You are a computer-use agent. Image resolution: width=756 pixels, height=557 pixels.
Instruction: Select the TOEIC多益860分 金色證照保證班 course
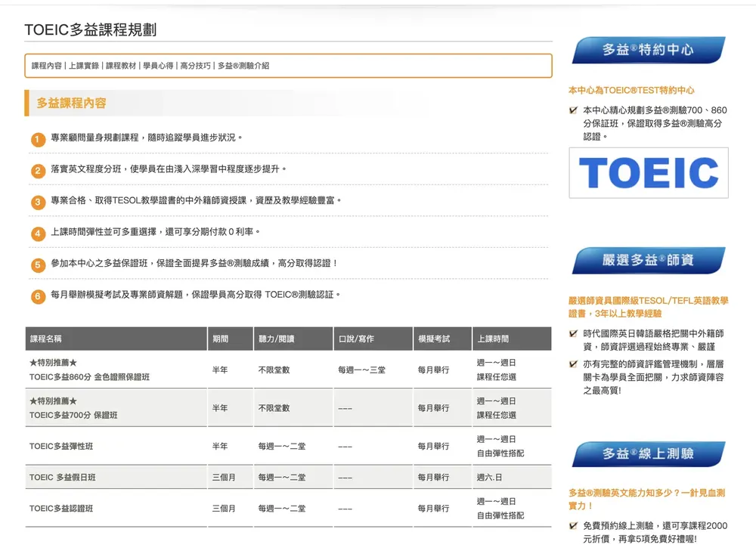pos(89,377)
